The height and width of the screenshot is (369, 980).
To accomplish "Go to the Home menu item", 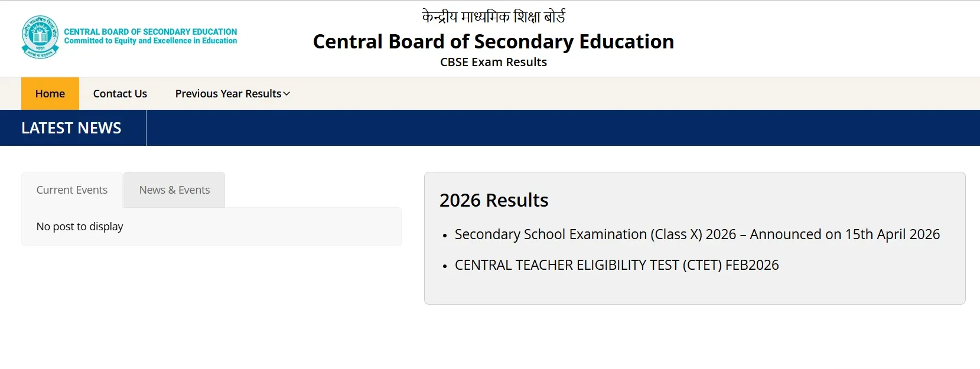I will [50, 93].
